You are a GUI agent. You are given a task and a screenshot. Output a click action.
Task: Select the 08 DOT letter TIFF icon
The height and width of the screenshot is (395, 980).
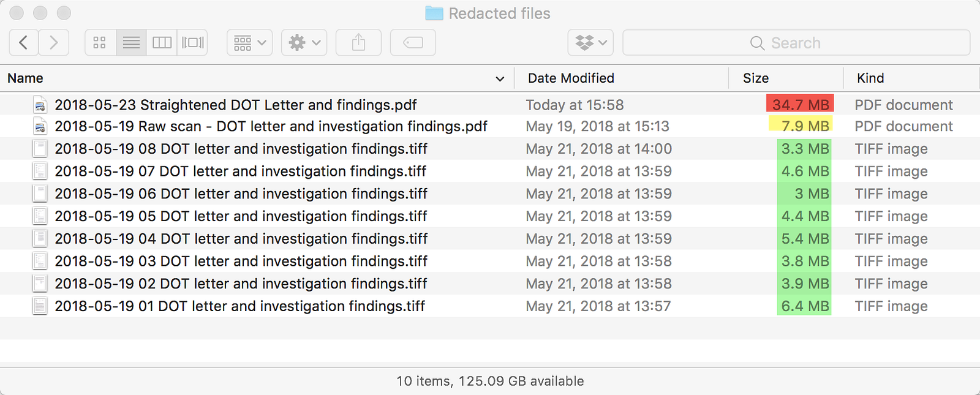[x=40, y=149]
